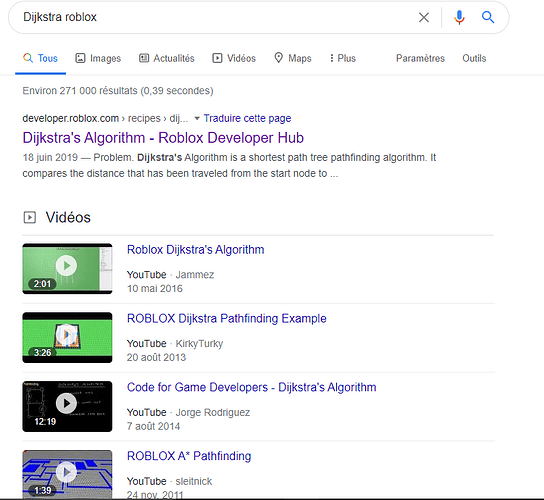This screenshot has height=500, width=544.
Task: Open Paramètres settings menu
Action: point(420,58)
